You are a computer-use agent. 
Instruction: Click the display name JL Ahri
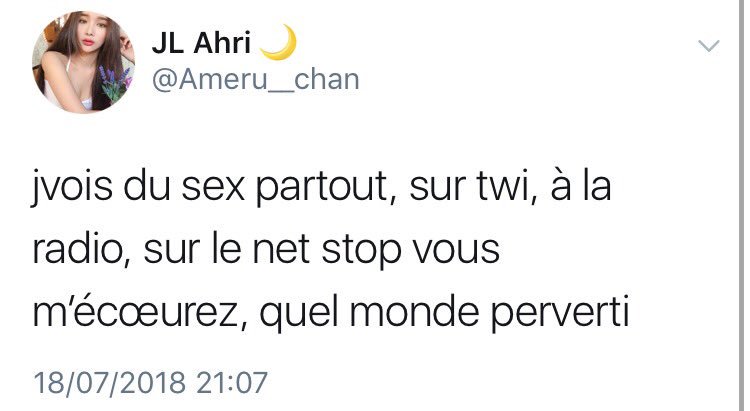coord(201,43)
